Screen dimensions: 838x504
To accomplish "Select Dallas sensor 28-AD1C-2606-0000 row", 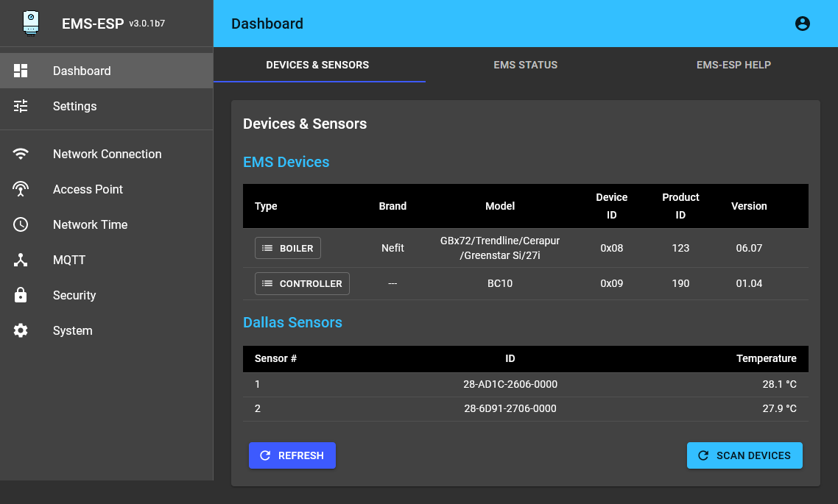I will (510, 384).
